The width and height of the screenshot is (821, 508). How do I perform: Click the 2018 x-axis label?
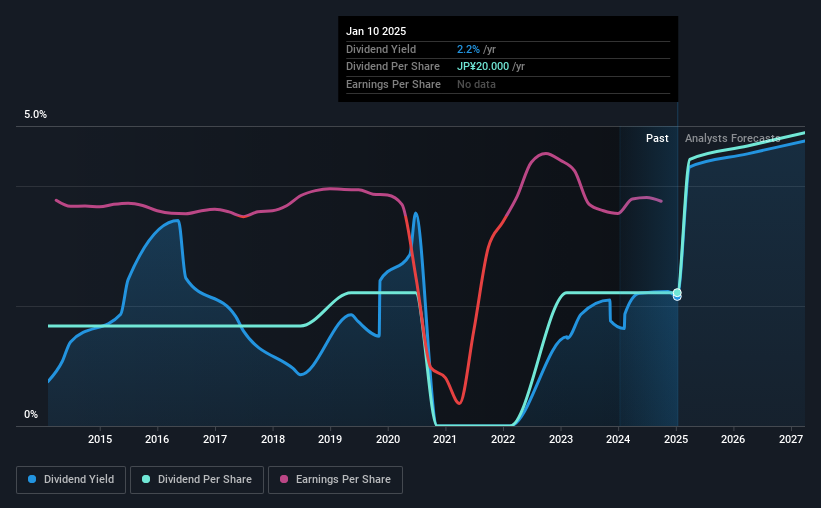click(x=273, y=439)
